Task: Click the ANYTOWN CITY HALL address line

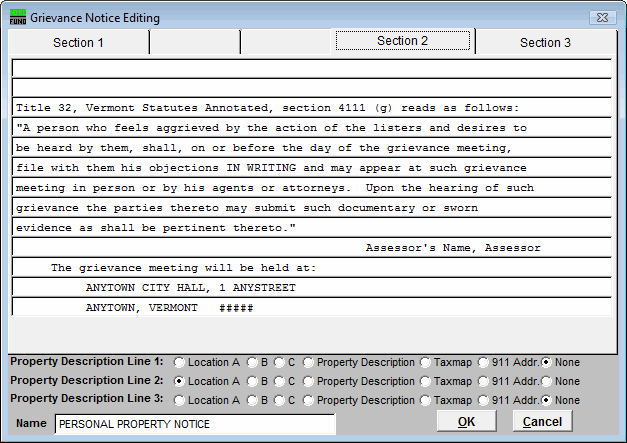Action: (311, 288)
